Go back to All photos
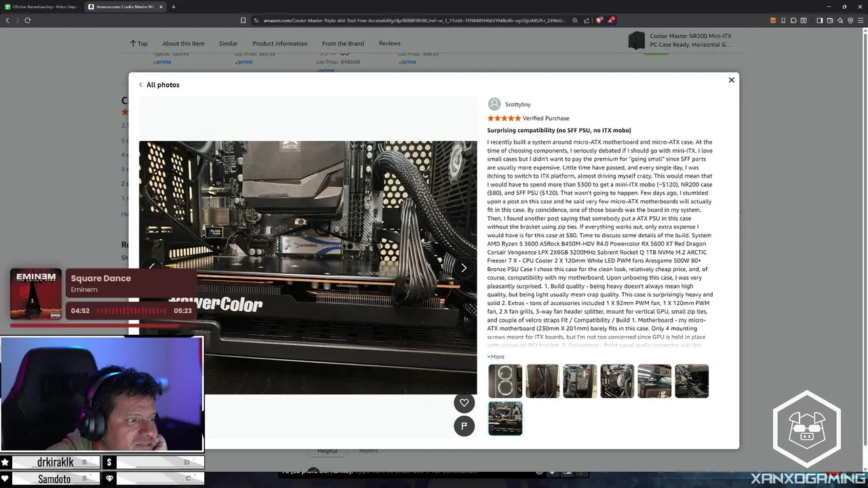Viewport: 868px width, 488px height. tap(159, 85)
